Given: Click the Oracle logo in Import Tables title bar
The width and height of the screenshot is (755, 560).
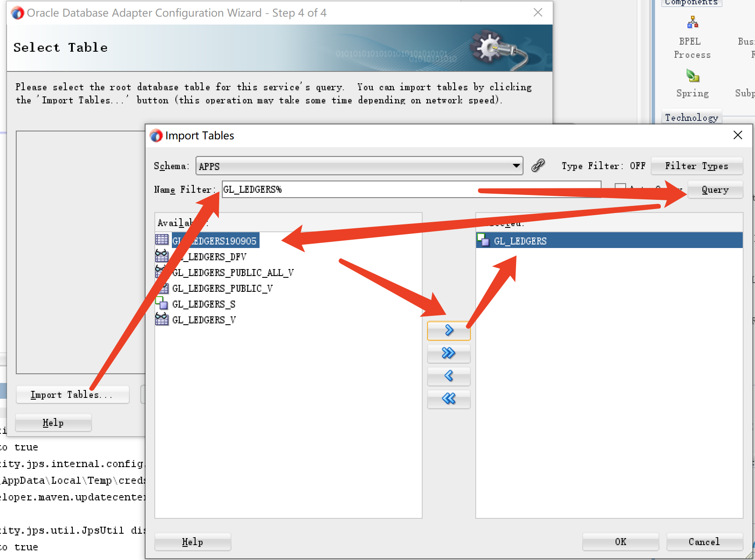Looking at the screenshot, I should [x=156, y=136].
